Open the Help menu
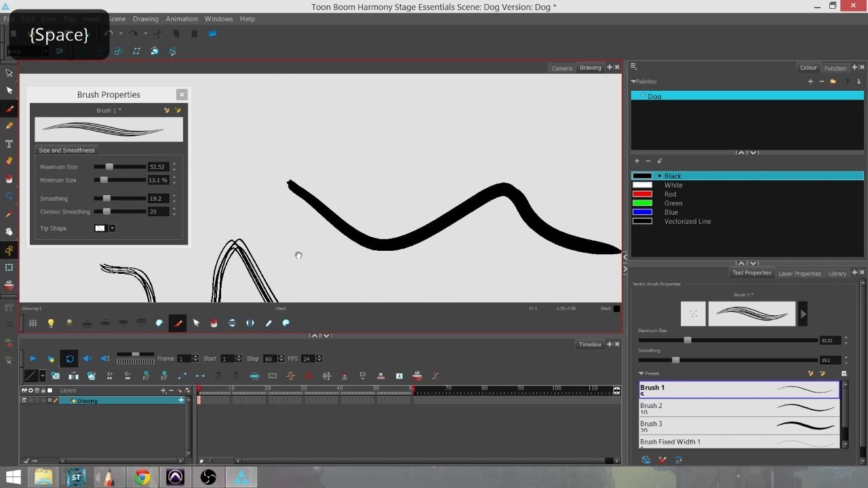The image size is (868, 488). (x=248, y=19)
